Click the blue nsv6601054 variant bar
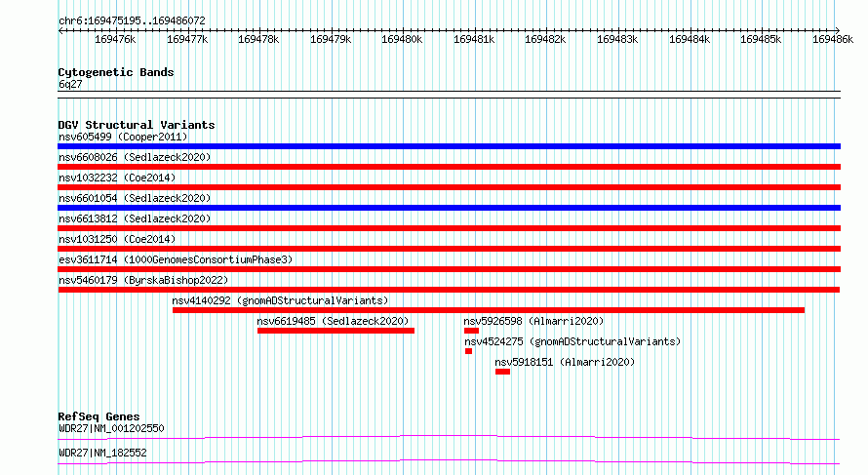 coord(449,208)
